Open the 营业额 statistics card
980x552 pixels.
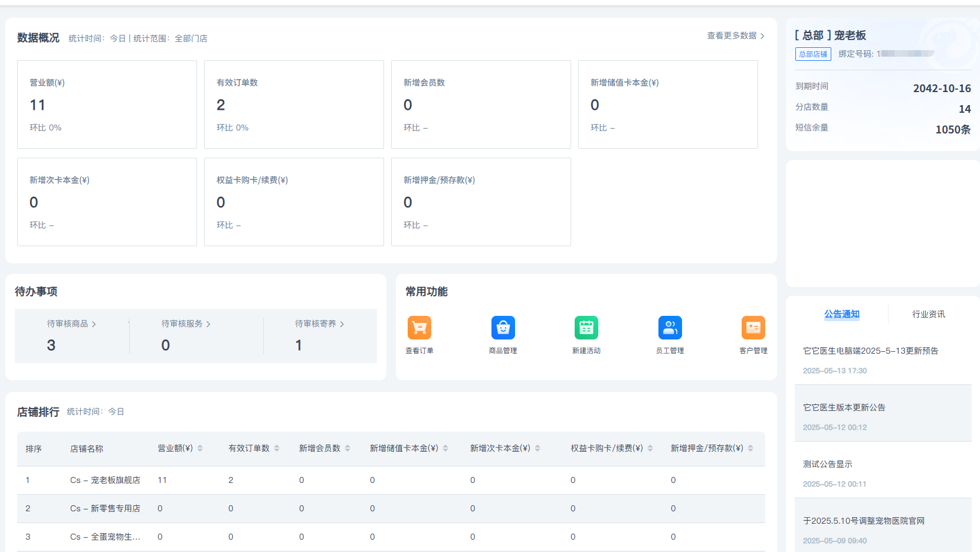(107, 104)
